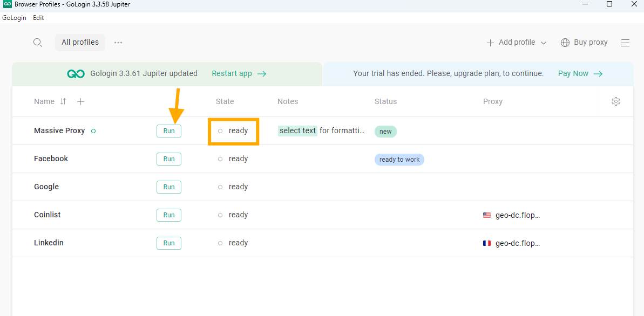Click the Add profile button label
Image resolution: width=644 pixels, height=316 pixels.
click(517, 42)
